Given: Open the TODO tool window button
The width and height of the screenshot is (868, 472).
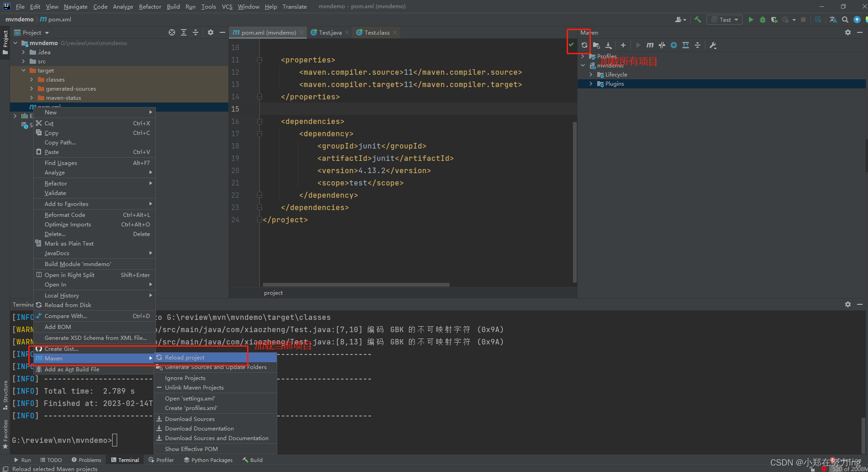Looking at the screenshot, I should pyautogui.click(x=51, y=460).
